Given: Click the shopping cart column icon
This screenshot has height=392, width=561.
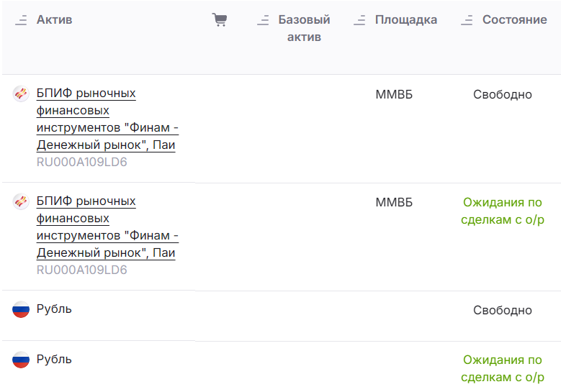Looking at the screenshot, I should (x=220, y=20).
